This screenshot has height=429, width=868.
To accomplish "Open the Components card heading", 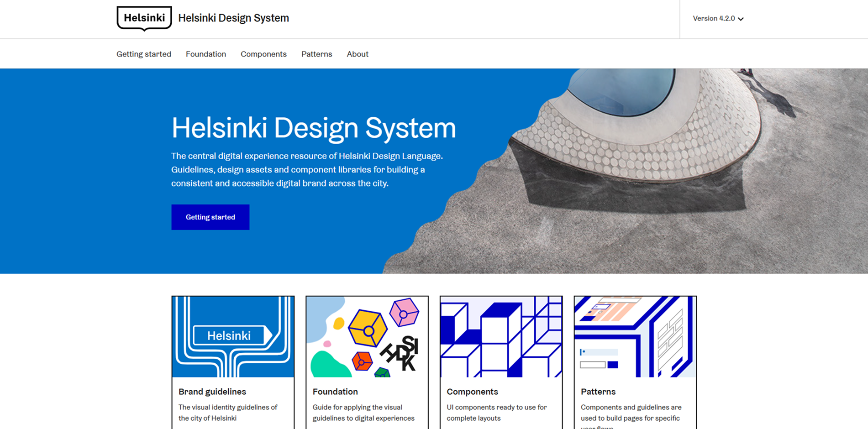I will coord(472,392).
